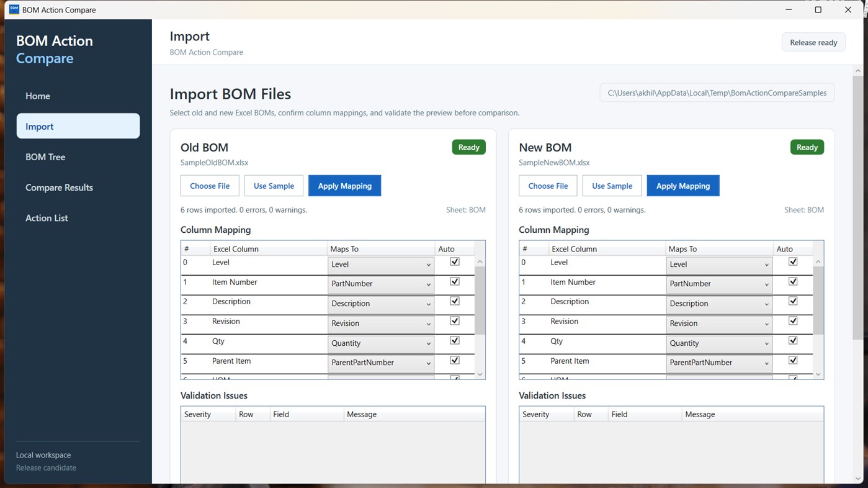Click Old BOM mapping scrollbar down arrow

[x=480, y=374]
